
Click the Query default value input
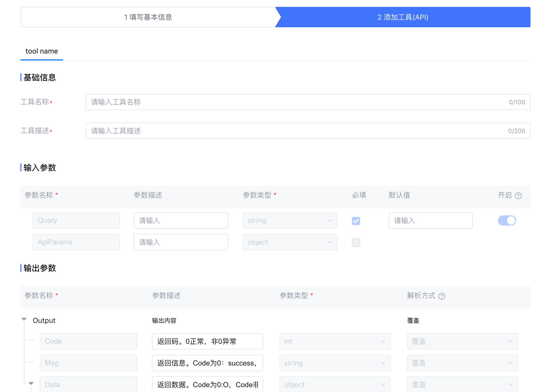click(431, 220)
